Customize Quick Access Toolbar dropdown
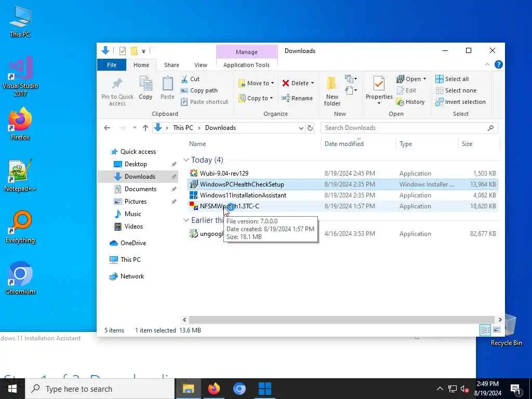 coord(143,51)
